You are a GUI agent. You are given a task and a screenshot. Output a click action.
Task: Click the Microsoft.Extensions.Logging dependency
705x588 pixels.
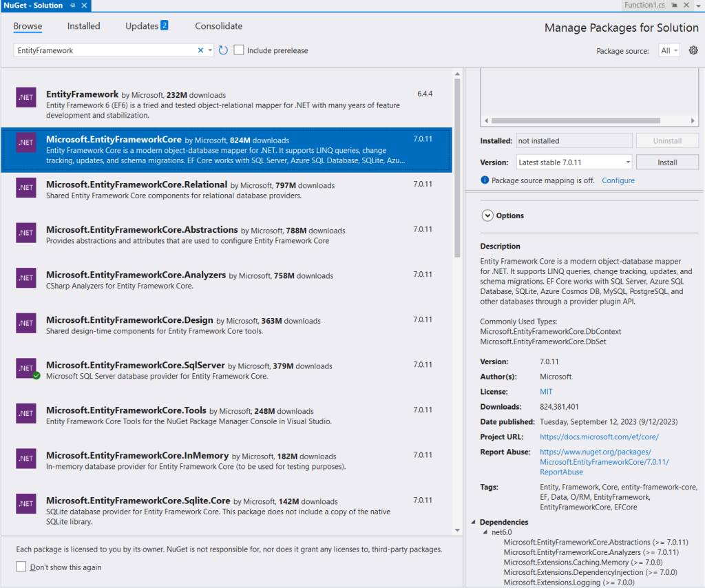(x=569, y=582)
